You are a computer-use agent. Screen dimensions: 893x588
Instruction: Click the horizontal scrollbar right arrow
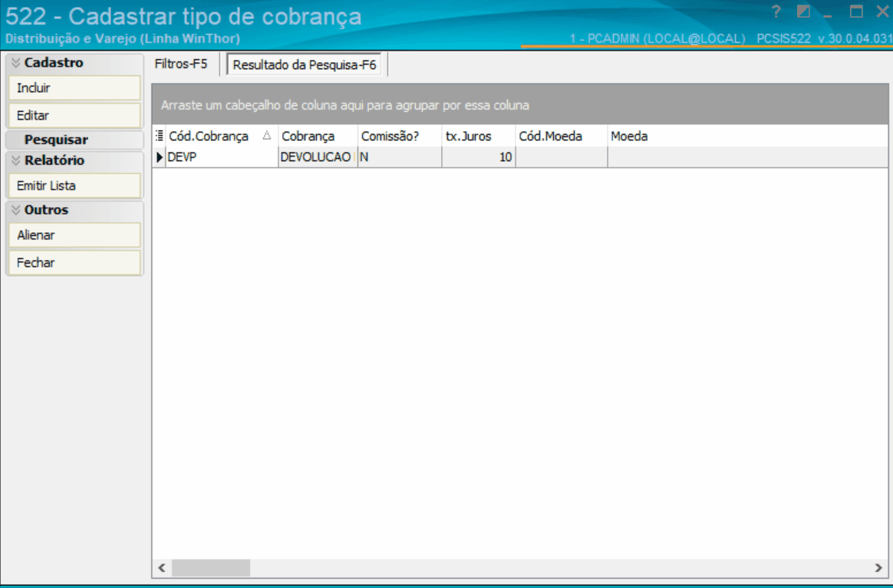(878, 567)
